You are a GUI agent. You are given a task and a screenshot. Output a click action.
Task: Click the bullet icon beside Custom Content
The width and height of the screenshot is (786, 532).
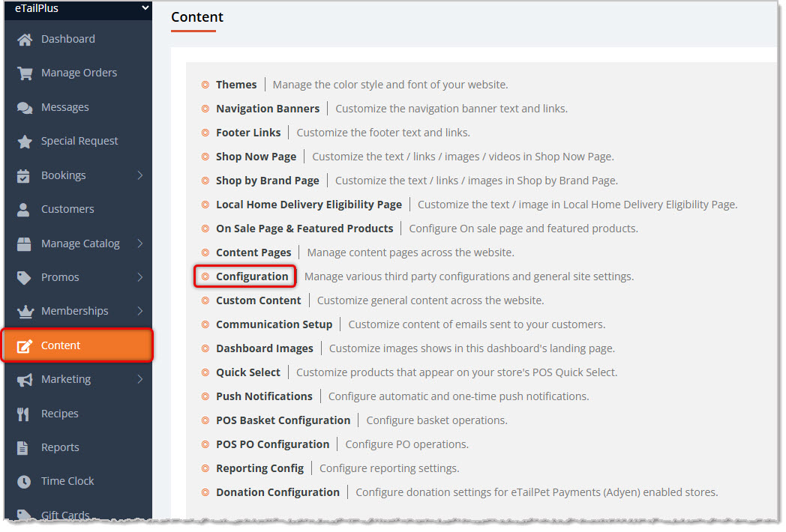tap(205, 300)
